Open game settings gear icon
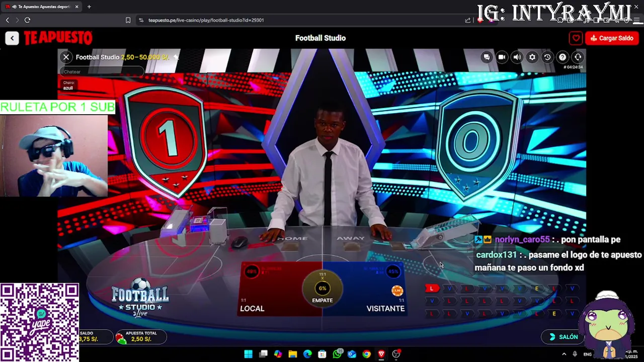Image resolution: width=644 pixels, height=362 pixels. [532, 57]
